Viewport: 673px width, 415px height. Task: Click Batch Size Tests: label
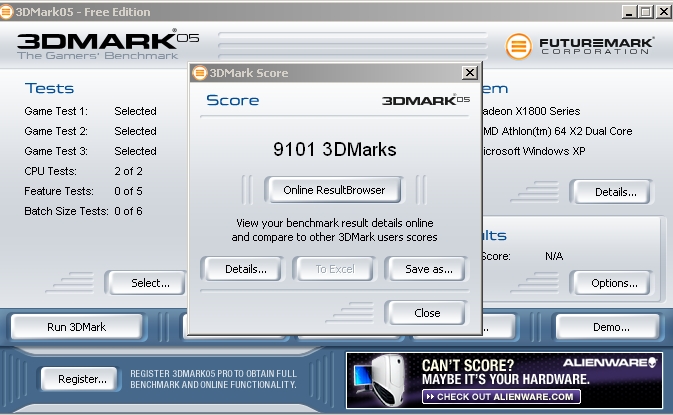click(66, 211)
